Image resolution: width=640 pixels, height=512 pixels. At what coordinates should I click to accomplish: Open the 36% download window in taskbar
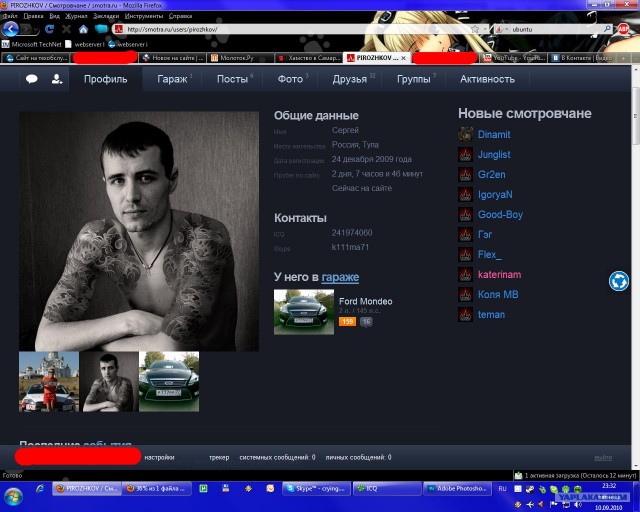point(156,488)
